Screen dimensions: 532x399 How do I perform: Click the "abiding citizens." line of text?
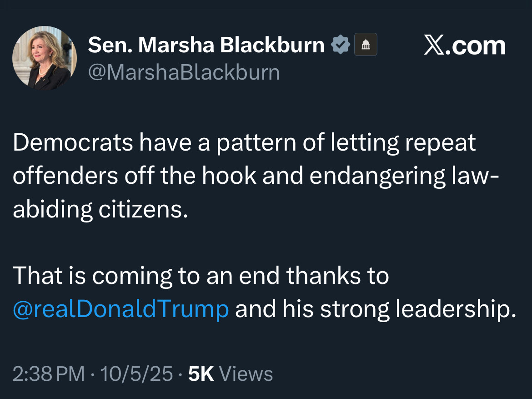[100, 210]
